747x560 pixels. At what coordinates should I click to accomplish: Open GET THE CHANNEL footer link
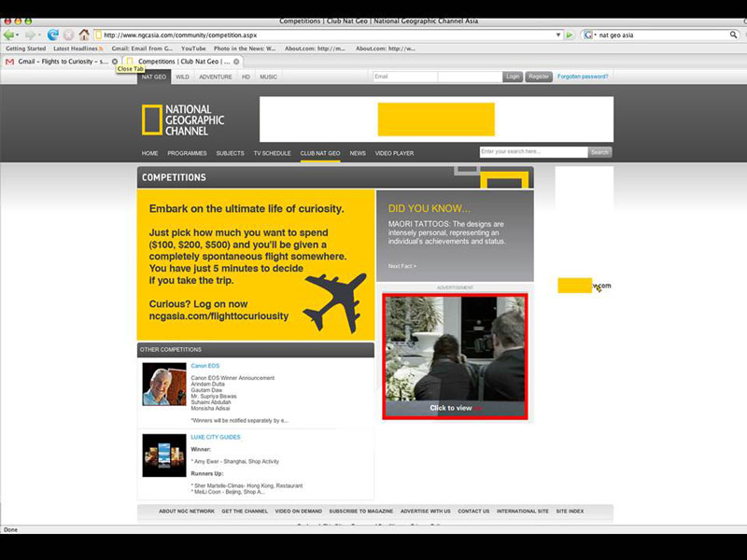[x=245, y=511]
